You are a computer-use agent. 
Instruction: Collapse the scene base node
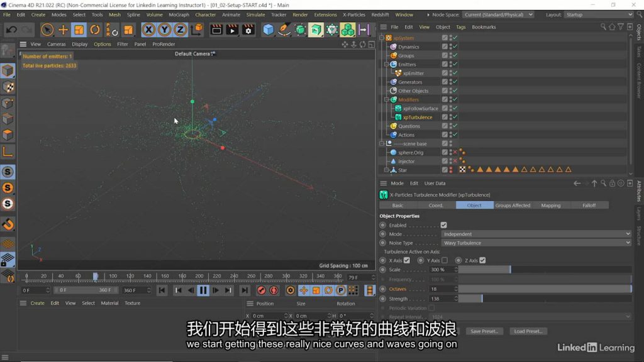(x=382, y=144)
